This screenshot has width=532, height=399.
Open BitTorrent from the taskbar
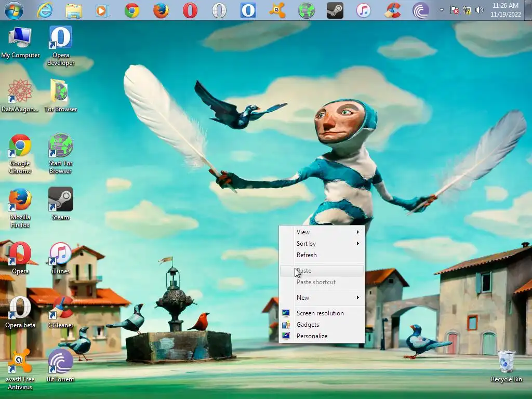(421, 10)
